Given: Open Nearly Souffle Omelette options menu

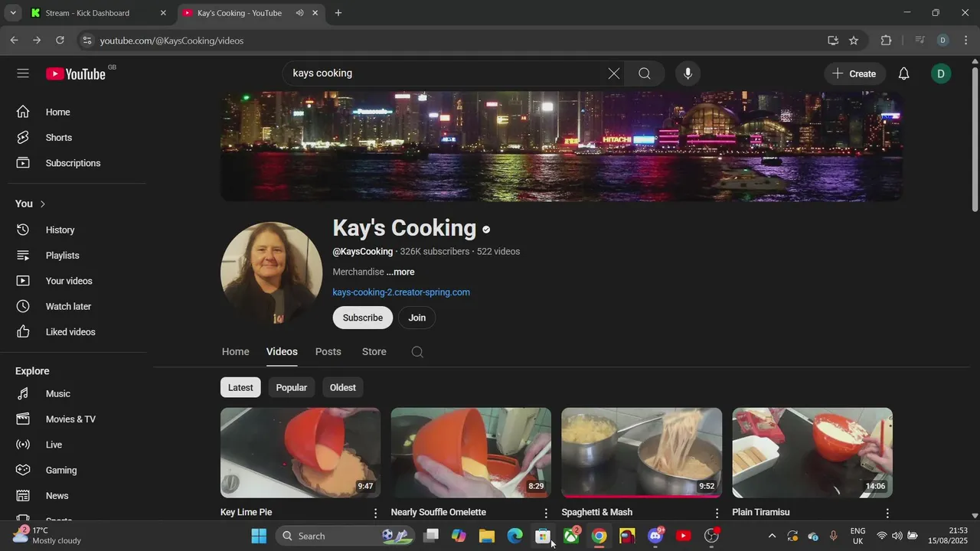Looking at the screenshot, I should [x=546, y=513].
